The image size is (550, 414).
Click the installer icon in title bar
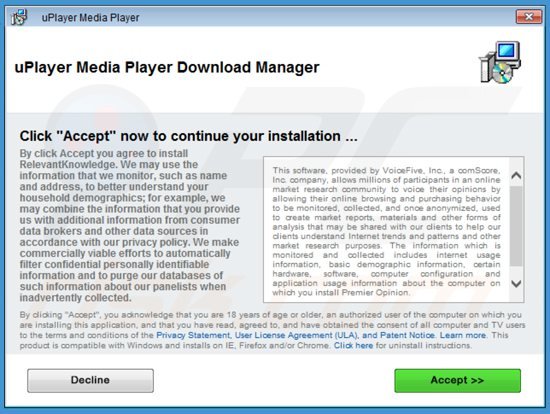[19, 17]
